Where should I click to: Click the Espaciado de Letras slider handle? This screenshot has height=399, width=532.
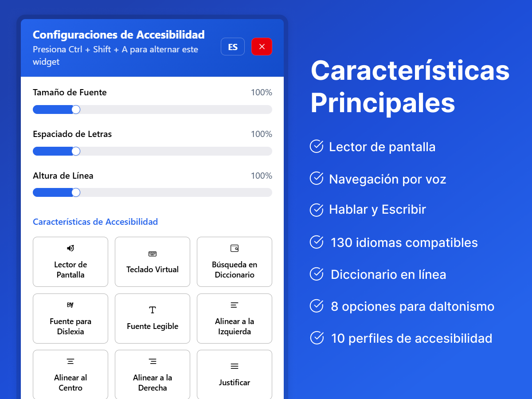76,151
